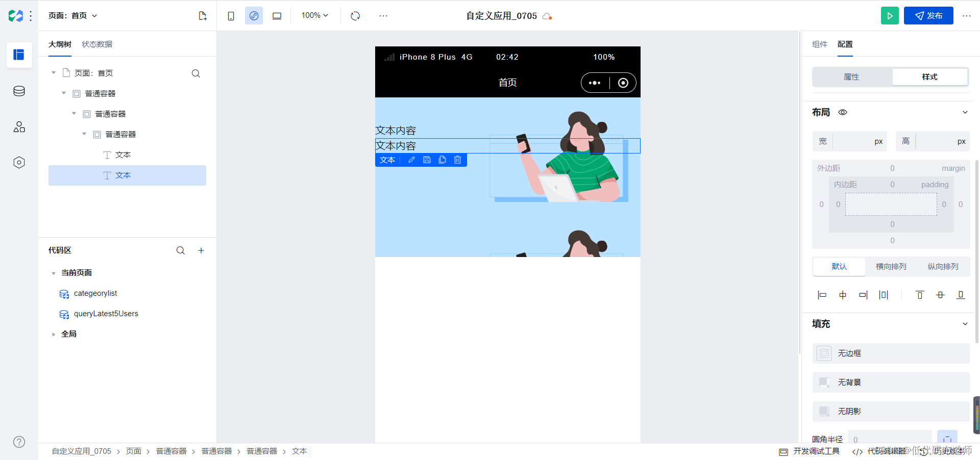Viewport: 980px width, 460px height.
Task: Collapse the 布局 section
Action: point(965,112)
